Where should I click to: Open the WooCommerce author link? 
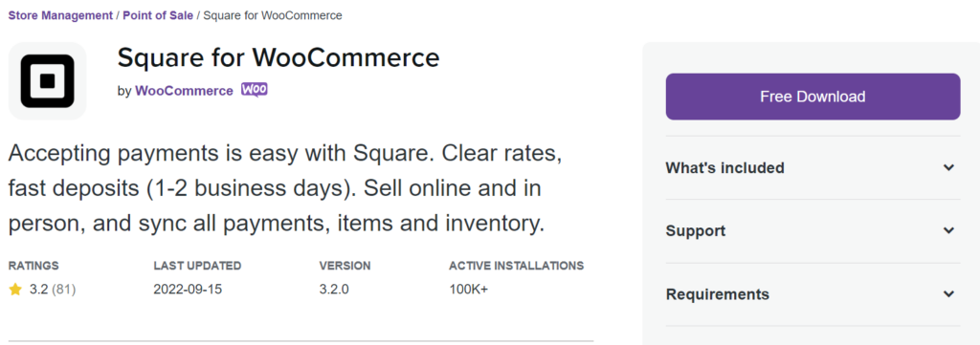pos(184,91)
